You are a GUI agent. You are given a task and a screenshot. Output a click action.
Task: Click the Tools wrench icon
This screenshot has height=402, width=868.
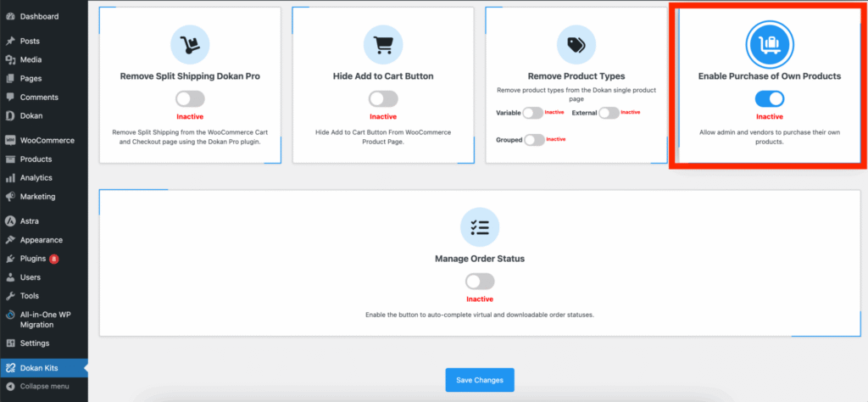[x=10, y=296]
